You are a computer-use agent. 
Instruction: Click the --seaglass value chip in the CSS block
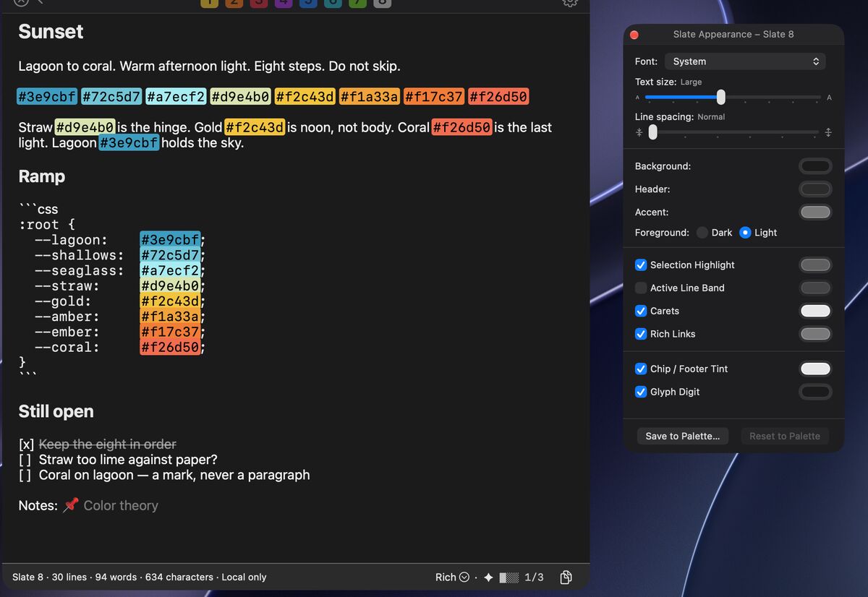point(170,270)
